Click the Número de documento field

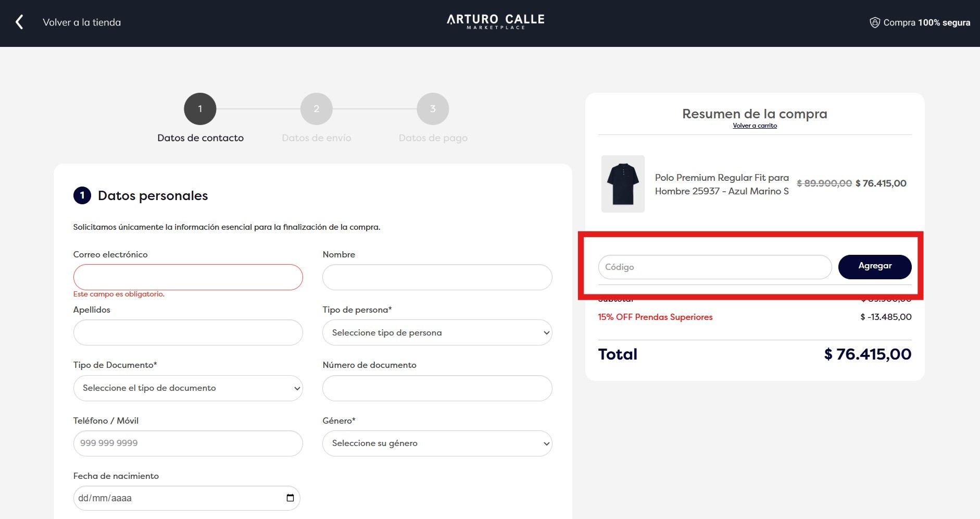point(437,388)
